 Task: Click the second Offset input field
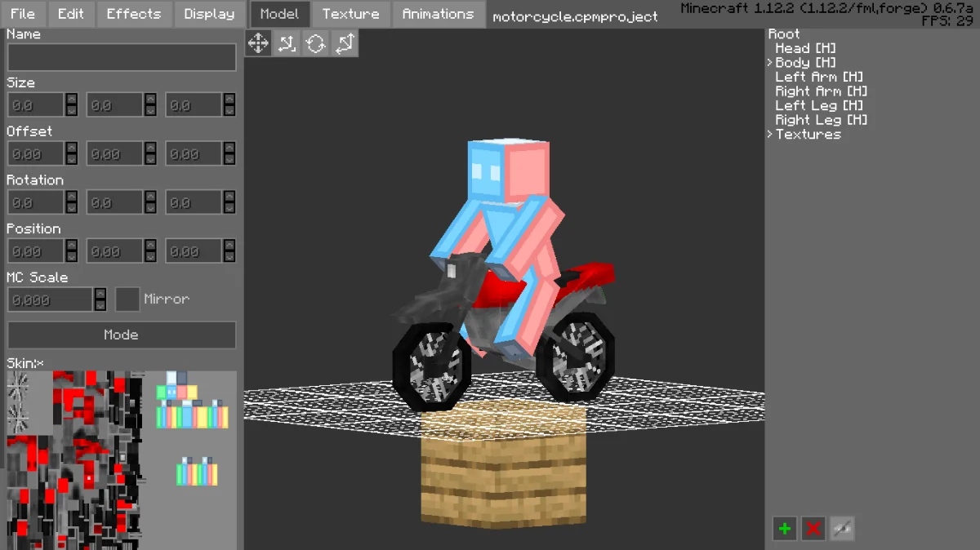click(115, 154)
